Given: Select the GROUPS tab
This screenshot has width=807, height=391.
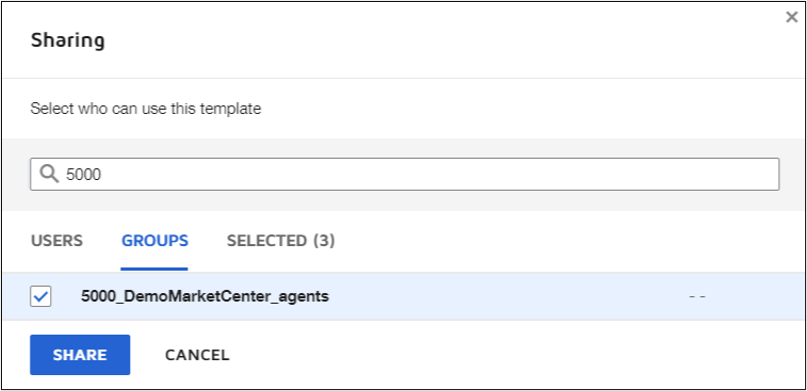Looking at the screenshot, I should [x=154, y=241].
